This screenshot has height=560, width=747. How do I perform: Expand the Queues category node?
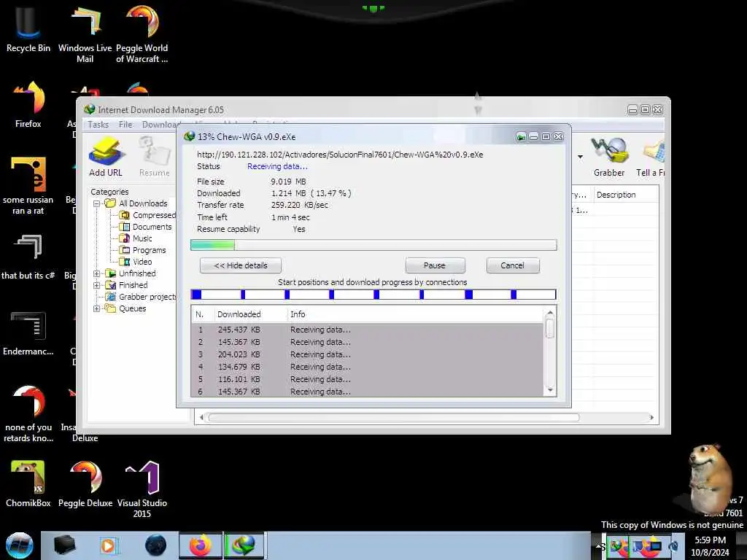tap(97, 308)
